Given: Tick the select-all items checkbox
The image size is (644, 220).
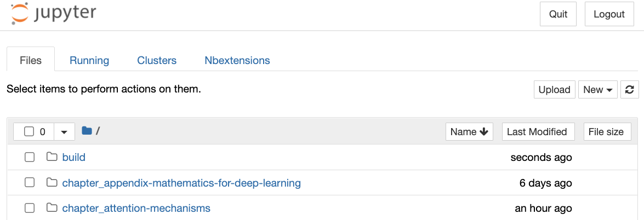Looking at the screenshot, I should pyautogui.click(x=30, y=131).
